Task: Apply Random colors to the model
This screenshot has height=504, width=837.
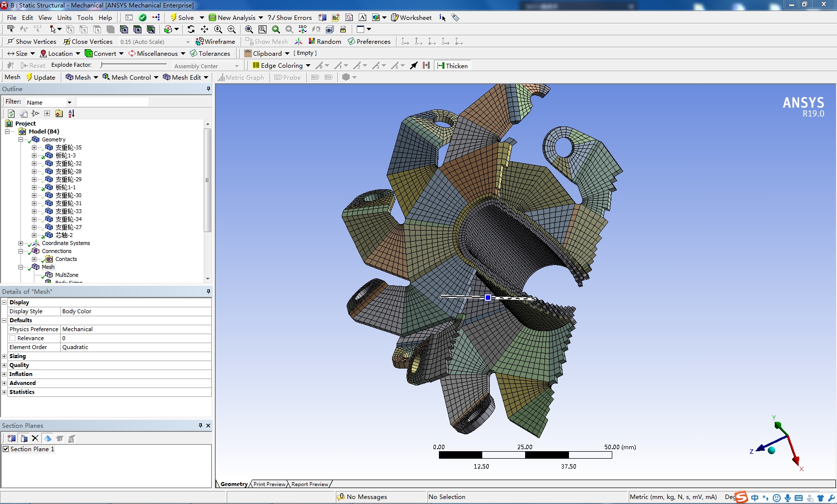Action: click(324, 42)
